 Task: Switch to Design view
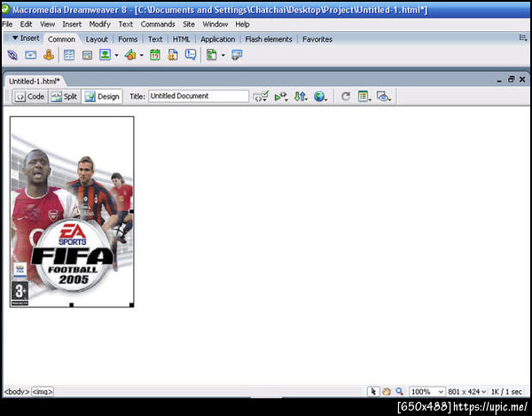(102, 97)
